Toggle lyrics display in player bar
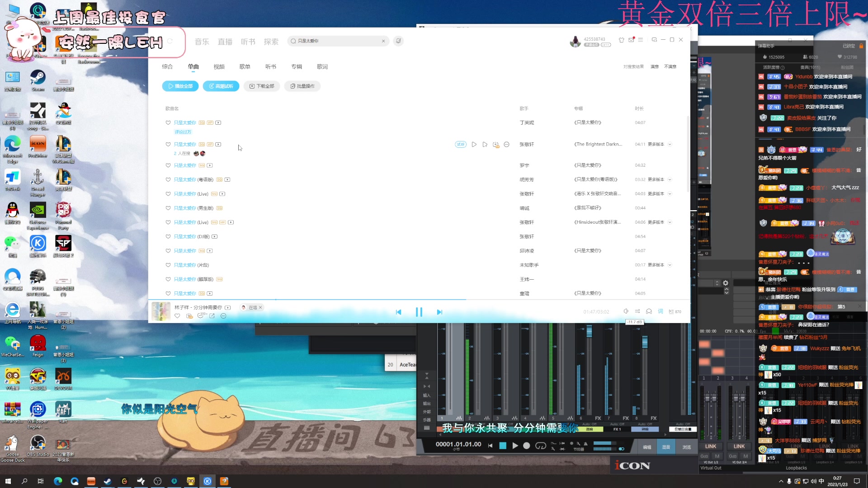The width and height of the screenshot is (868, 488). 660,311
